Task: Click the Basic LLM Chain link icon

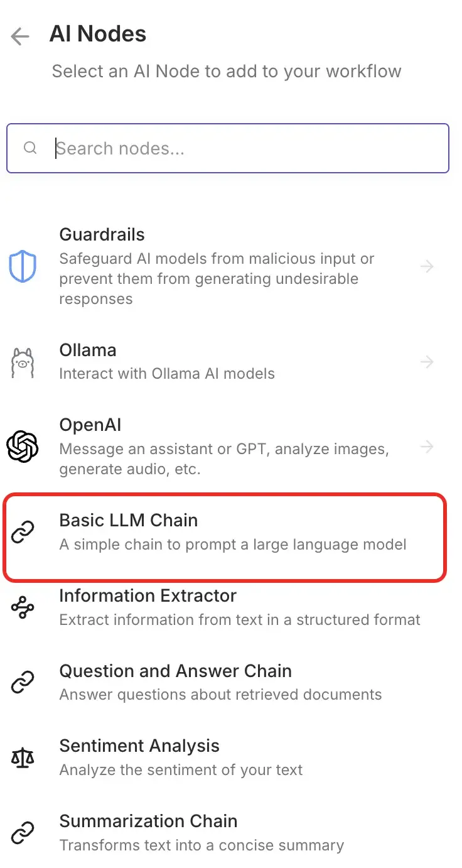Action: [23, 531]
